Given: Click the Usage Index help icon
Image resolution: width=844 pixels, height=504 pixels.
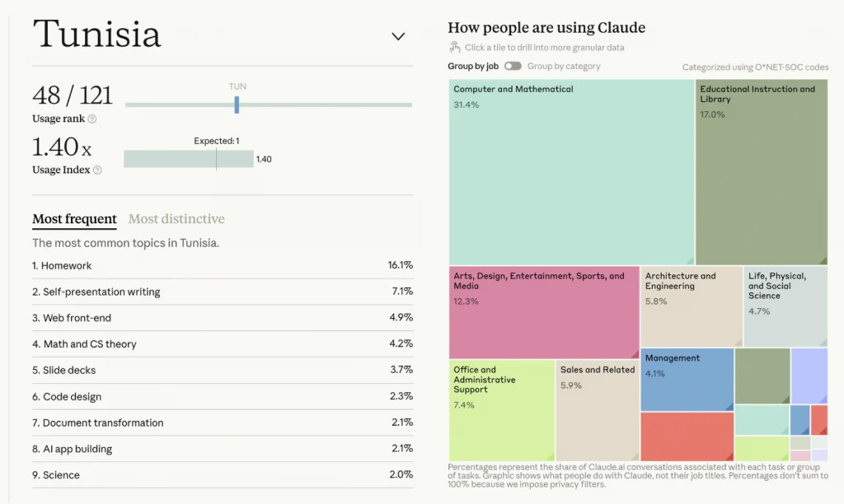Looking at the screenshot, I should 97,170.
